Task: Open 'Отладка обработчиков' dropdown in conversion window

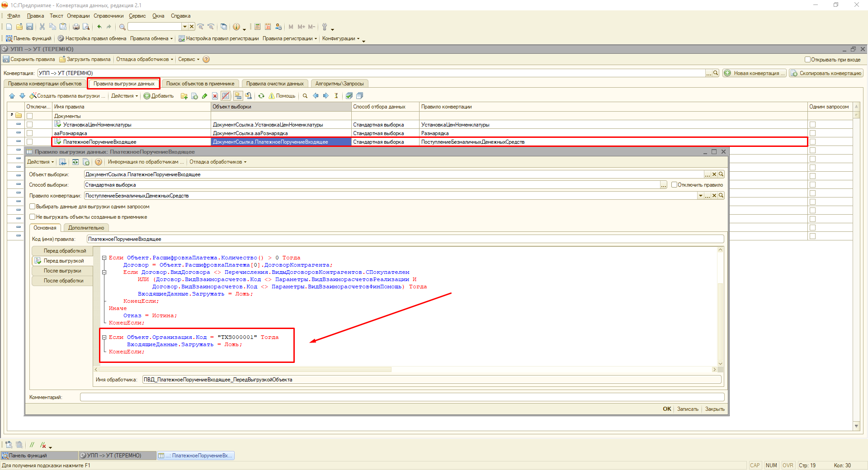Action: tap(145, 59)
